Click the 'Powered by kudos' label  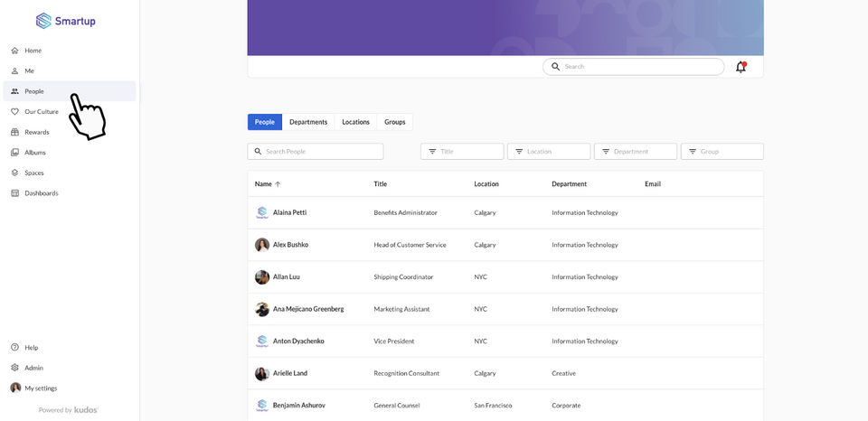click(x=69, y=410)
